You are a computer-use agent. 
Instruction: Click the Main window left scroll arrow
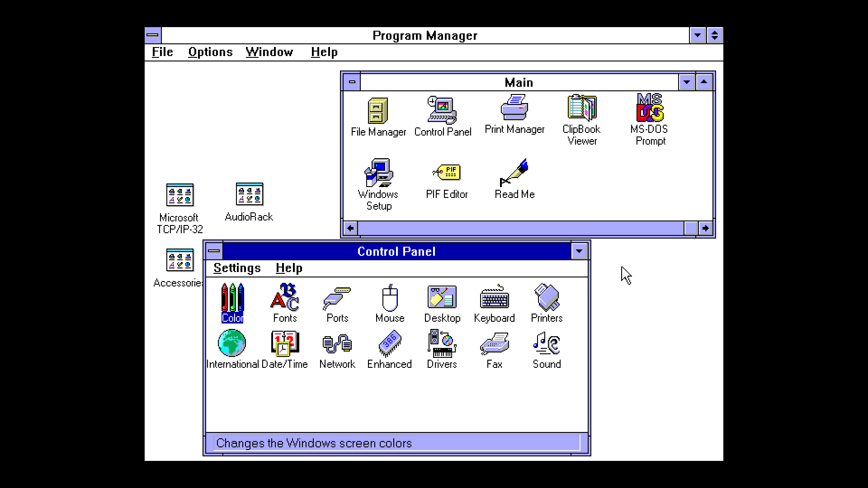pyautogui.click(x=351, y=228)
